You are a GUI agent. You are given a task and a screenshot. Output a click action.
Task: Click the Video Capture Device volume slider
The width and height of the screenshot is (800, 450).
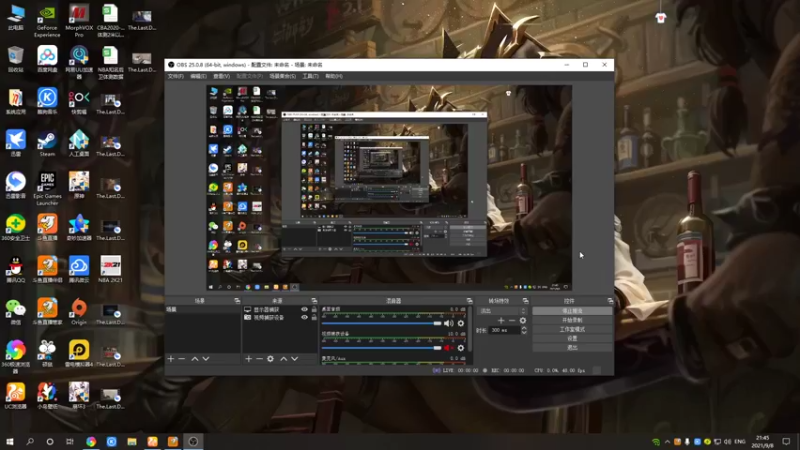pos(382,348)
